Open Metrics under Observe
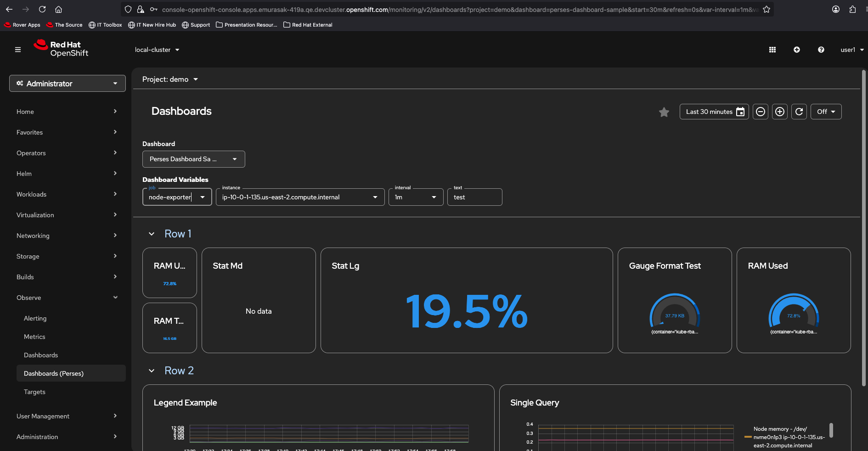 34,337
